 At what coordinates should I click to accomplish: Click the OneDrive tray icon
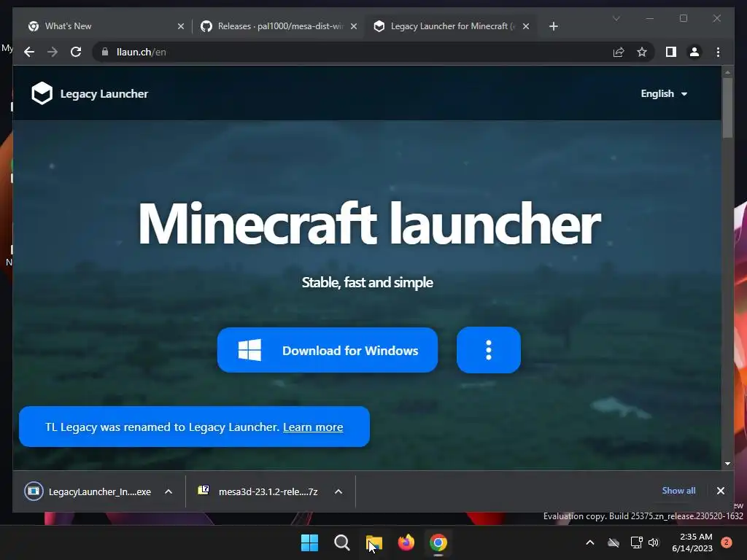[614, 542]
